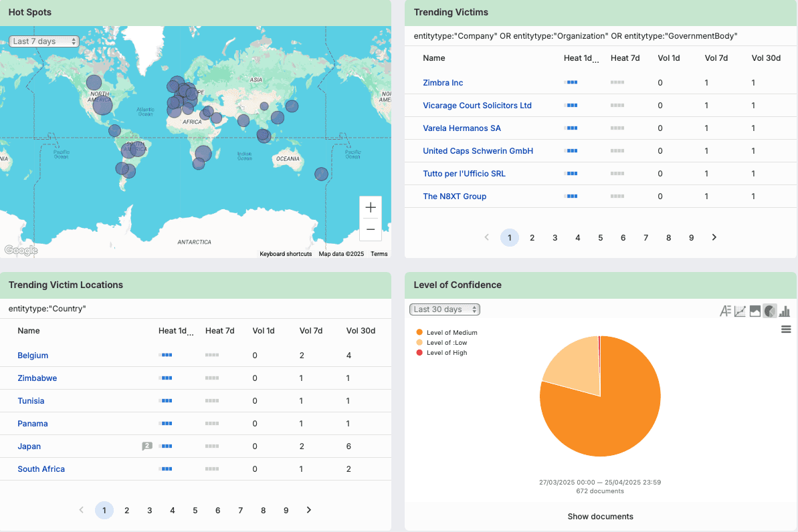Open page 2 of Trending Victims
The height and width of the screenshot is (532, 798).
point(532,237)
